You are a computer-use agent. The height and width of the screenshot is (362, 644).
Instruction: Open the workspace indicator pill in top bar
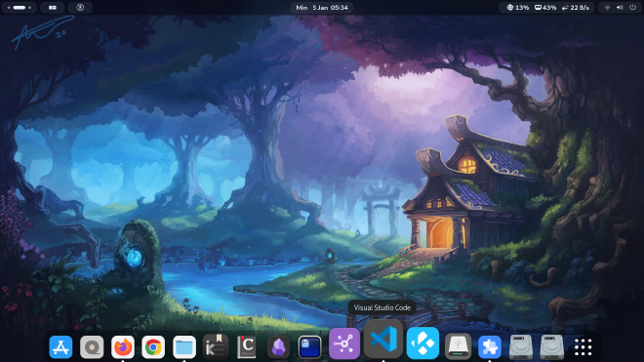coord(20,8)
